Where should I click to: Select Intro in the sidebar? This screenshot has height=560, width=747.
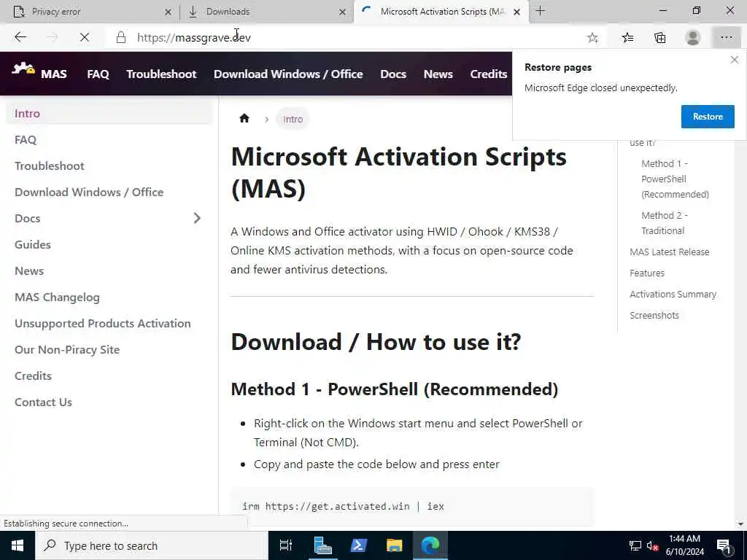109,113
